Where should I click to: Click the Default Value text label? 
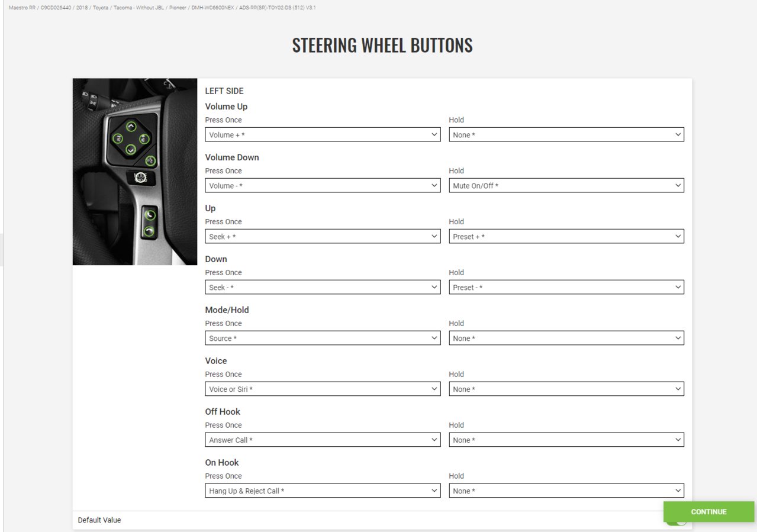[99, 520]
